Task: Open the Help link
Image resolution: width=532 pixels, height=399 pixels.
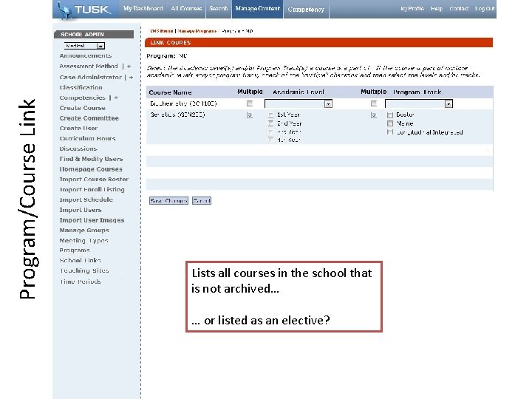Action: tap(437, 8)
